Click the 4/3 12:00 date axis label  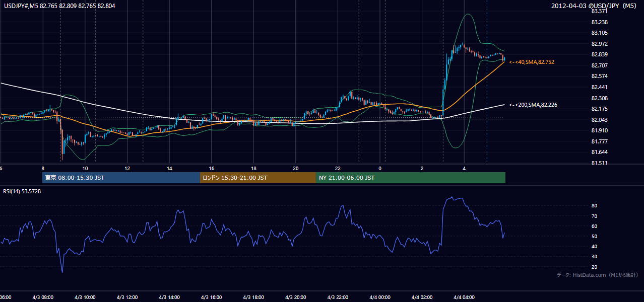click(127, 297)
